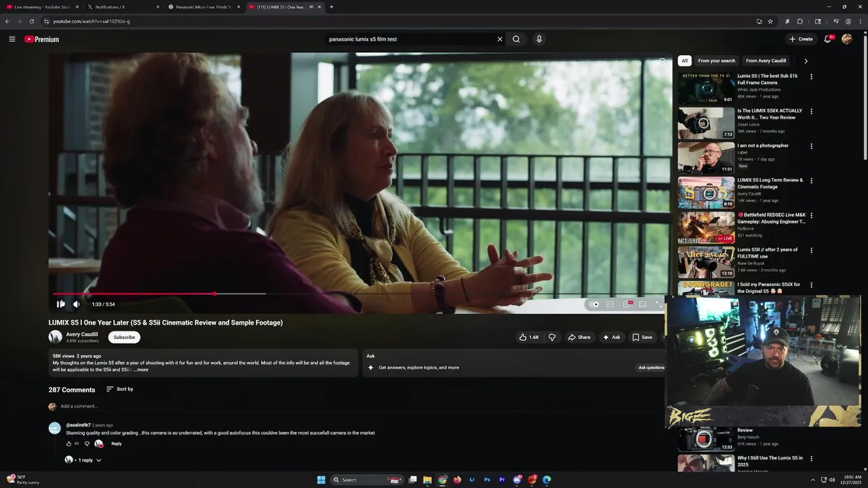Open Photoshop from the taskbar
The image size is (868, 488).
click(487, 480)
